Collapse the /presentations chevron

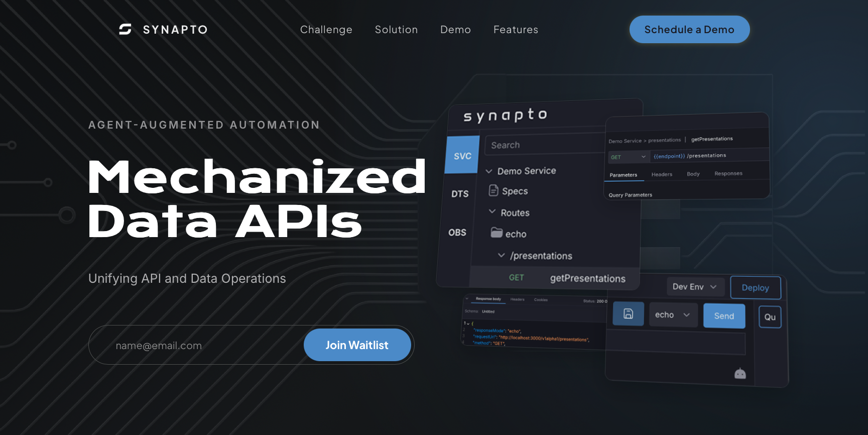[x=502, y=255]
